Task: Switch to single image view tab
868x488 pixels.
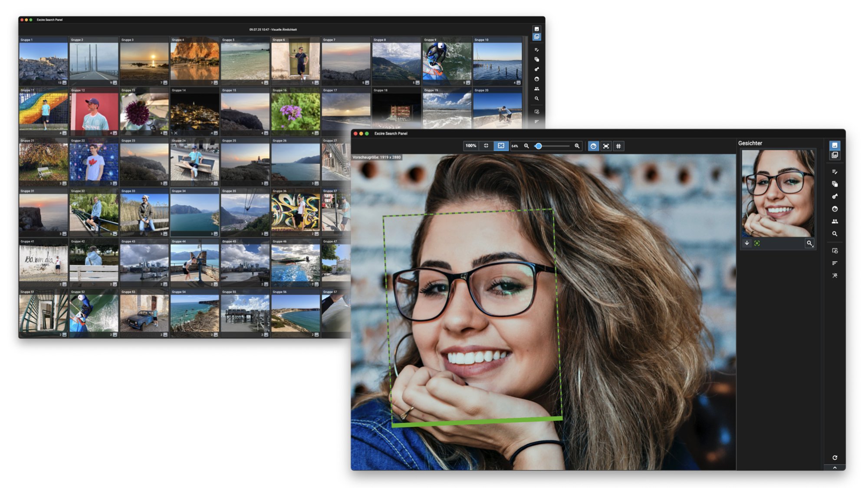Action: coord(835,145)
